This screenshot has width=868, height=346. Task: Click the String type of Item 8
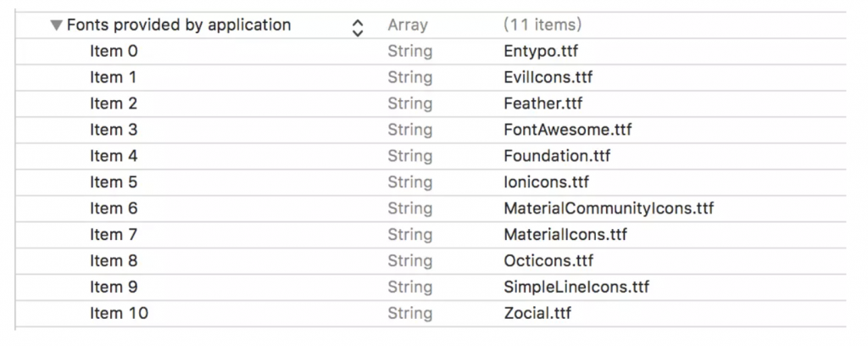click(x=409, y=261)
